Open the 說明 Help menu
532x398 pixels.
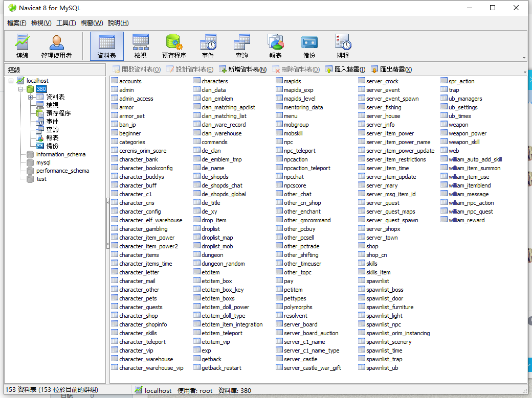(x=118, y=22)
